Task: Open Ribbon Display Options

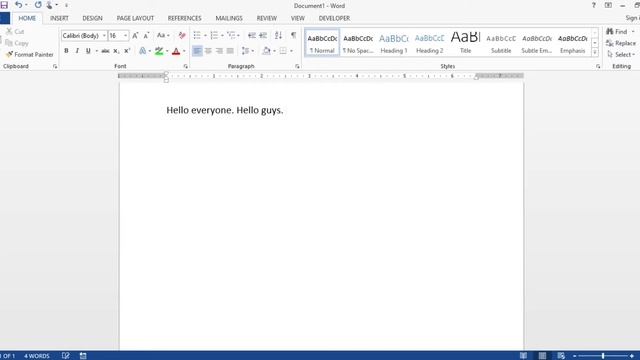Action: [x=608, y=5]
